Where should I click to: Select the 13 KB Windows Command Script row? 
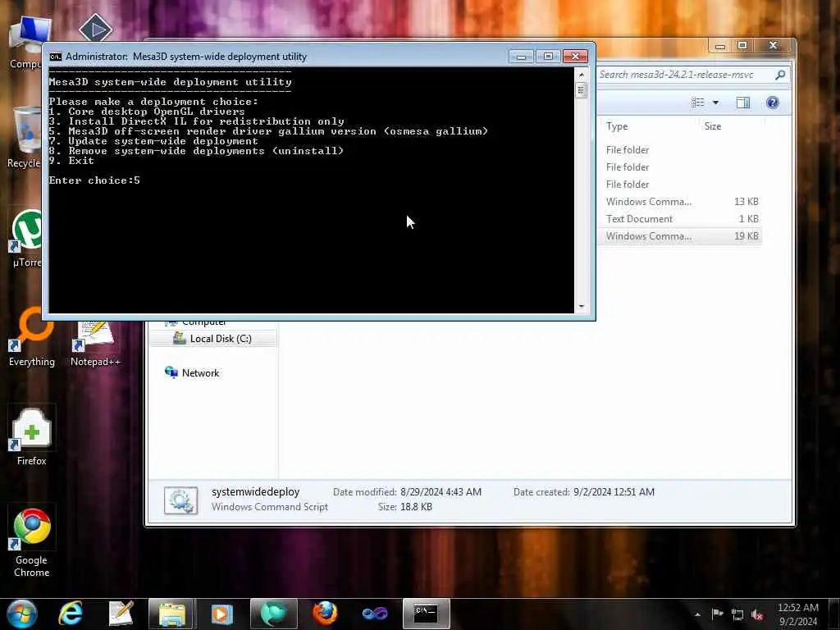[x=679, y=202]
